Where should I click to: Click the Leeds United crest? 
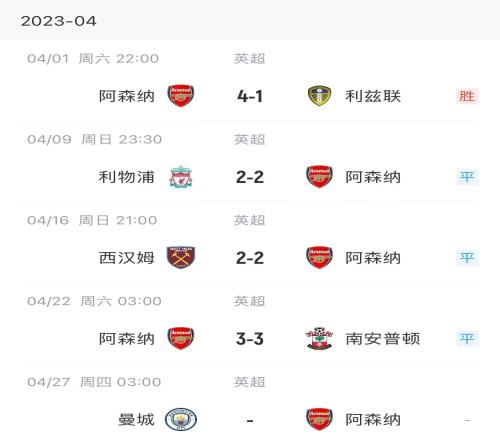[319, 96]
